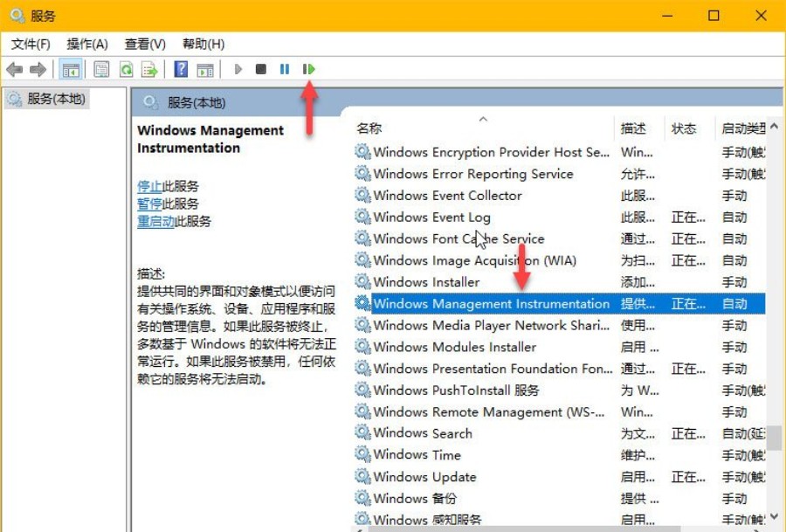This screenshot has width=786, height=532.
Task: Click gear icon beside Windows Search
Action: pyautogui.click(x=362, y=432)
